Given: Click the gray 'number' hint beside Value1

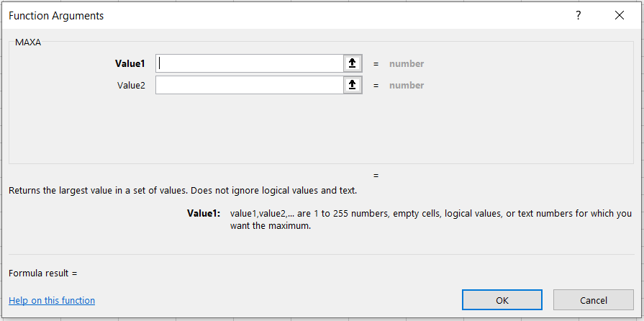Looking at the screenshot, I should 407,63.
